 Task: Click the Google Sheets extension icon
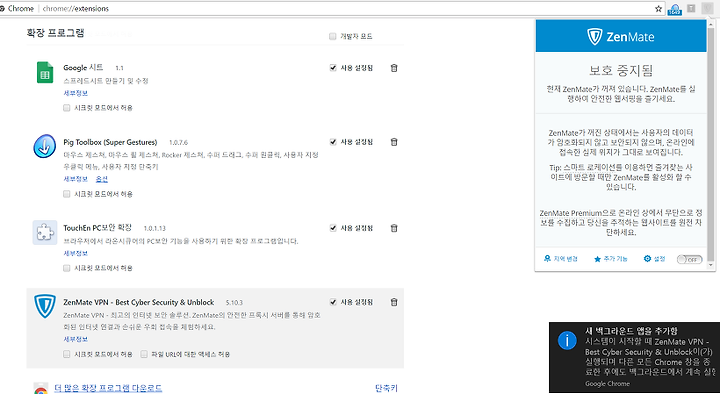tap(45, 73)
